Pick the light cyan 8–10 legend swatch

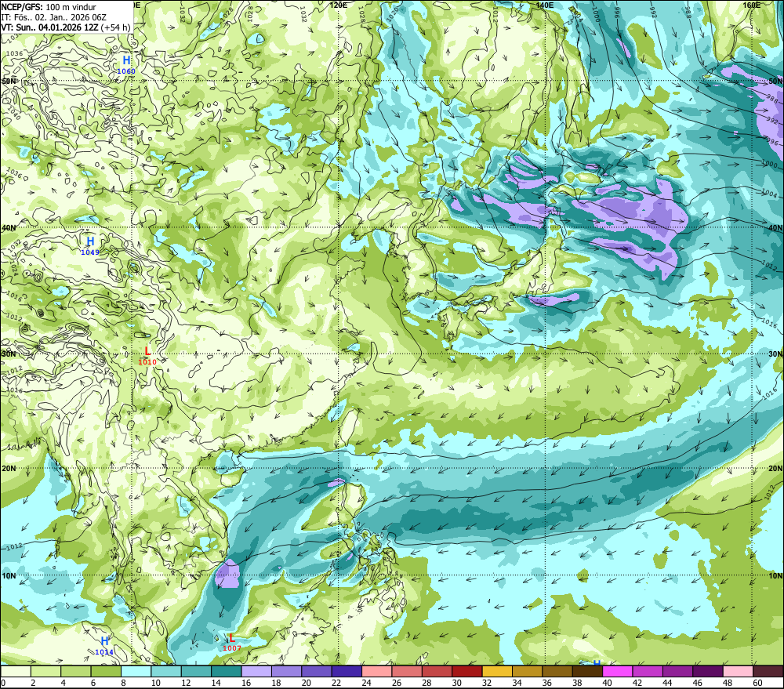point(136,671)
